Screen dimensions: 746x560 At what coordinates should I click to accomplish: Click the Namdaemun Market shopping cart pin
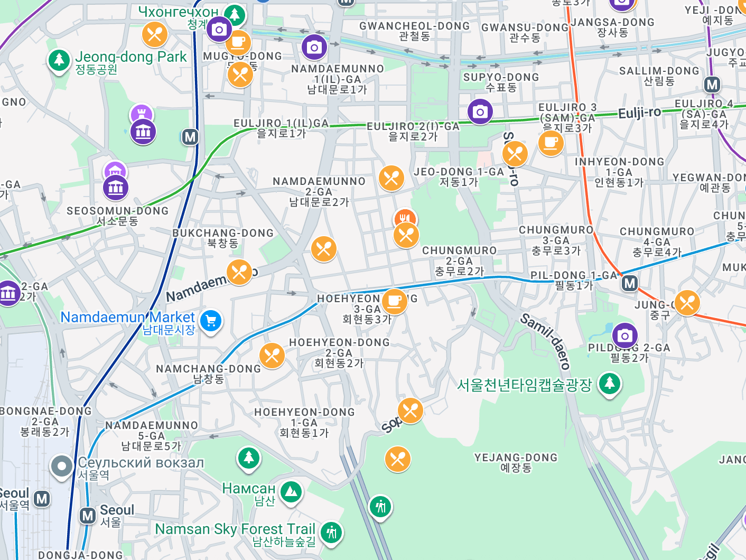coord(211,321)
